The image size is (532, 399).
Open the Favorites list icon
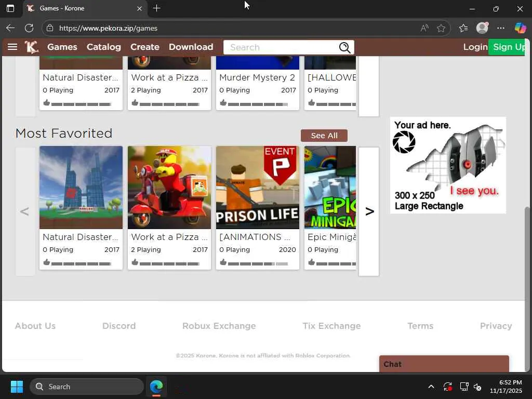coord(463,28)
